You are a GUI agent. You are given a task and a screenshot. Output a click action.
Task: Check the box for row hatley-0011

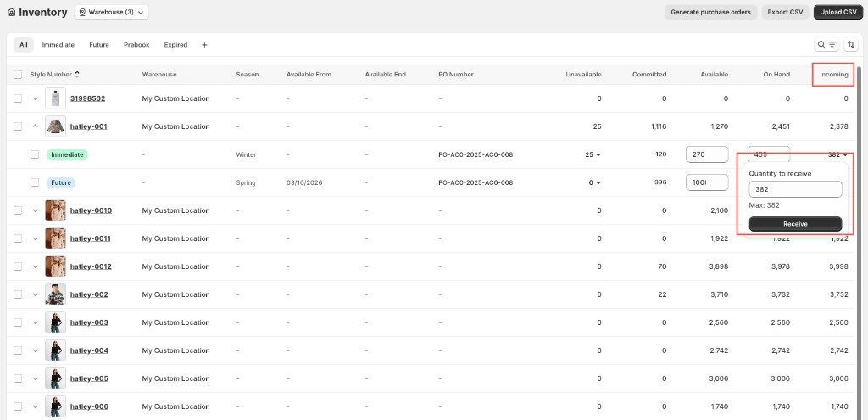[x=18, y=238]
